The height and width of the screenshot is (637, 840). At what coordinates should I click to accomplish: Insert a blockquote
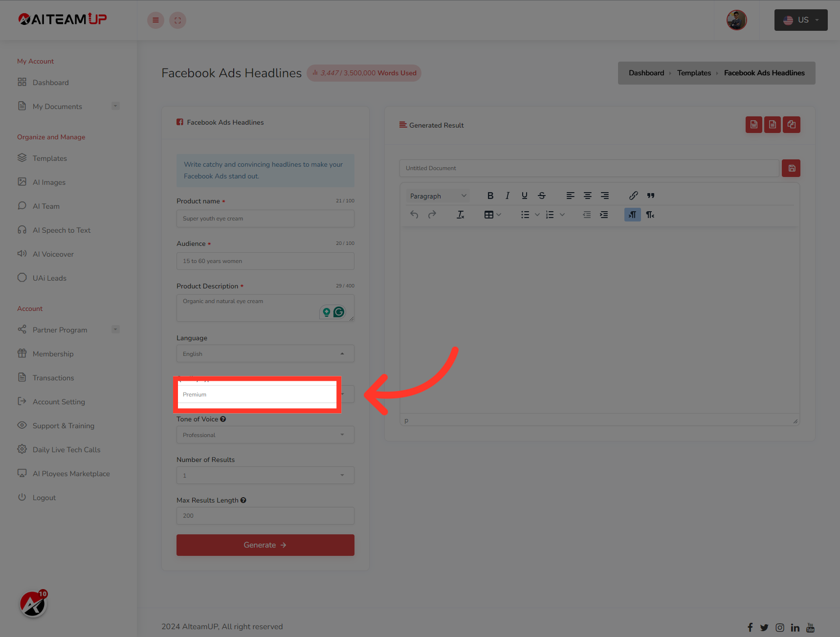[x=651, y=196]
